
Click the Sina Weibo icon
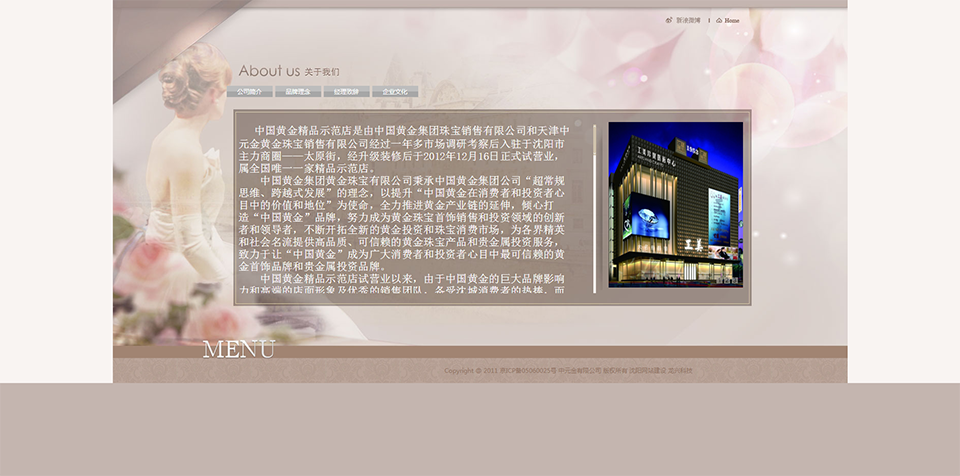point(669,20)
